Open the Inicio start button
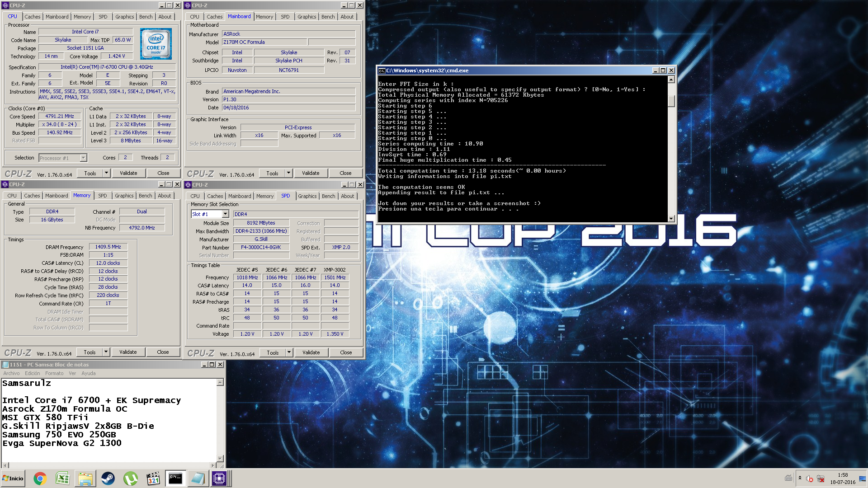The width and height of the screenshot is (868, 488). click(x=13, y=479)
